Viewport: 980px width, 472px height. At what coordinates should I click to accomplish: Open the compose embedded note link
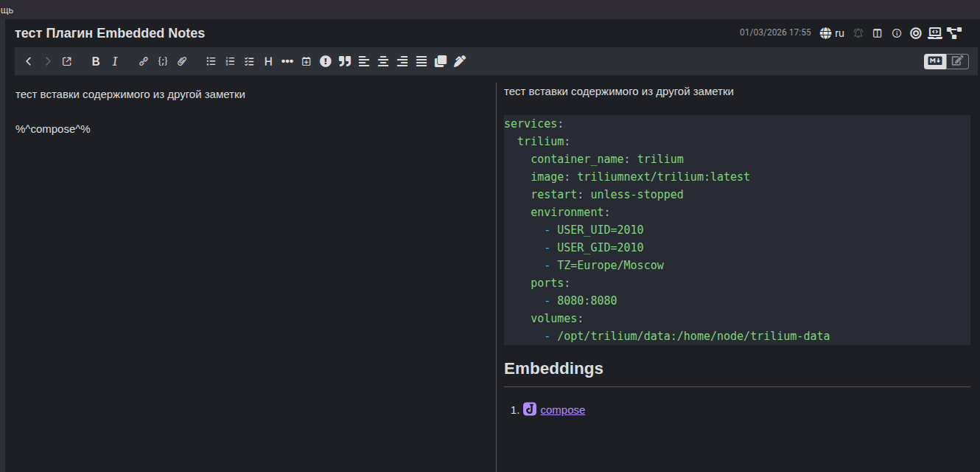pyautogui.click(x=562, y=410)
